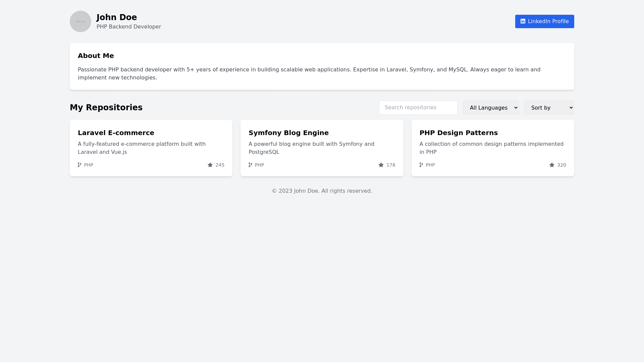
Task: Click the John Doe name heading
Action: [117, 17]
